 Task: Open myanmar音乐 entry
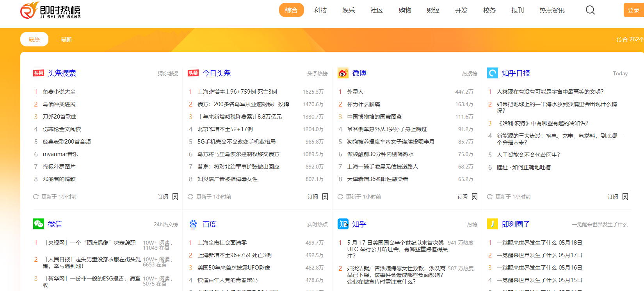[60, 154]
